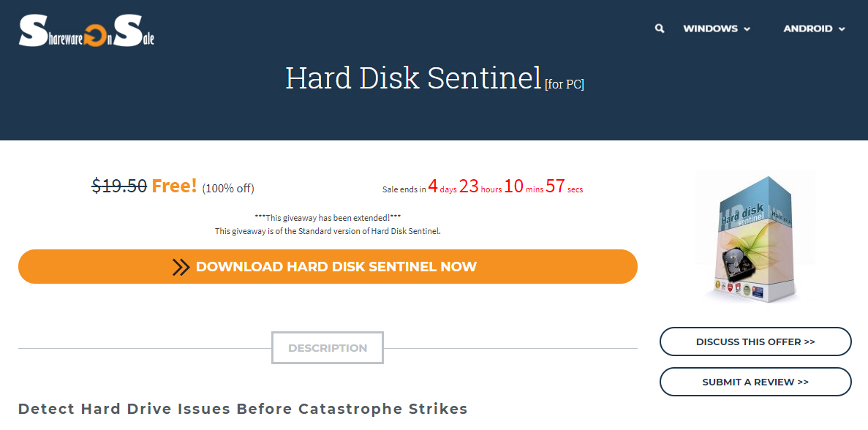Click the Detect Hard Drive Issues heading
Viewport: 868px width, 430px height.
pyautogui.click(x=243, y=409)
